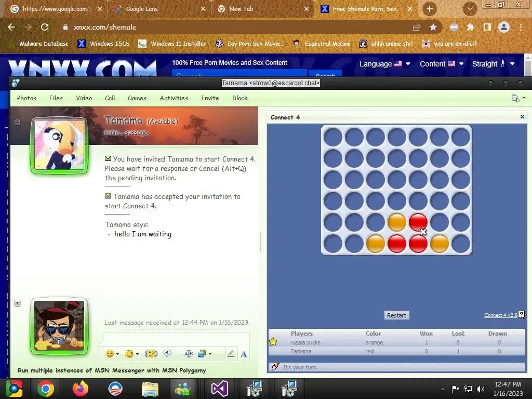The image size is (532, 399).
Task: Click the Chrome profile avatar icon
Action: pyautogui.click(x=504, y=27)
